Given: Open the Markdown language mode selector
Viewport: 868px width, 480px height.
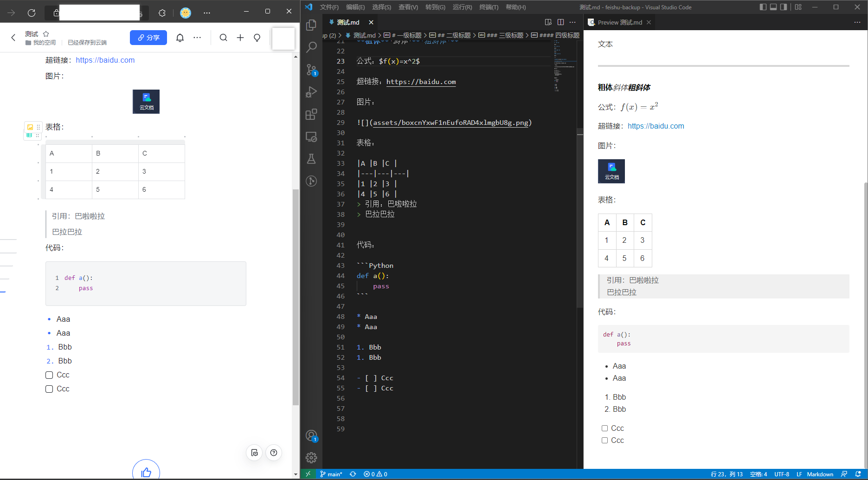Looking at the screenshot, I should pyautogui.click(x=820, y=474).
